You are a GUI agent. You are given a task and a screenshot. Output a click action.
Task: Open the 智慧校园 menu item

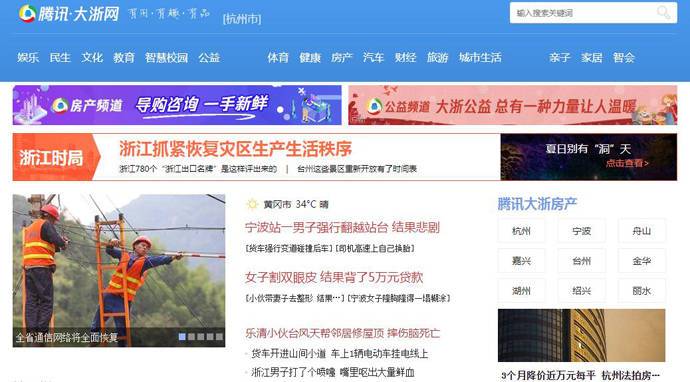166,58
